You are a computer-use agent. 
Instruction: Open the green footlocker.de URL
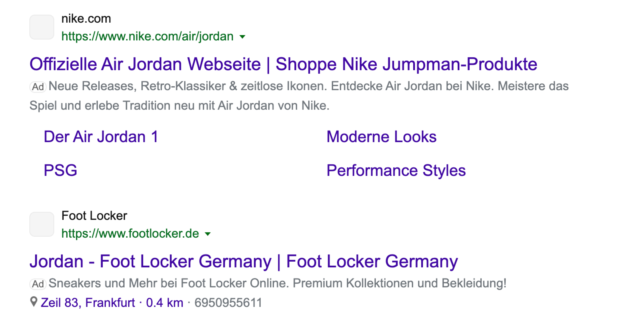pos(130,234)
